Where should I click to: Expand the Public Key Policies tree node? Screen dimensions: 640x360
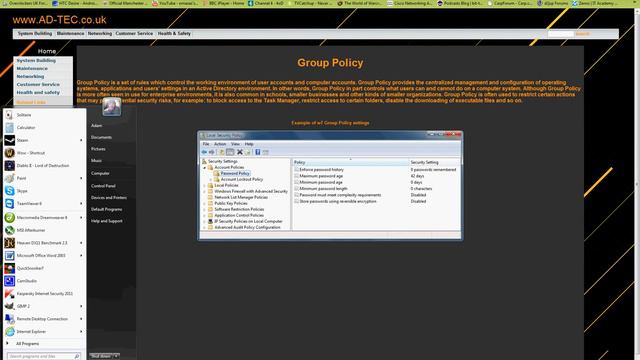point(205,203)
